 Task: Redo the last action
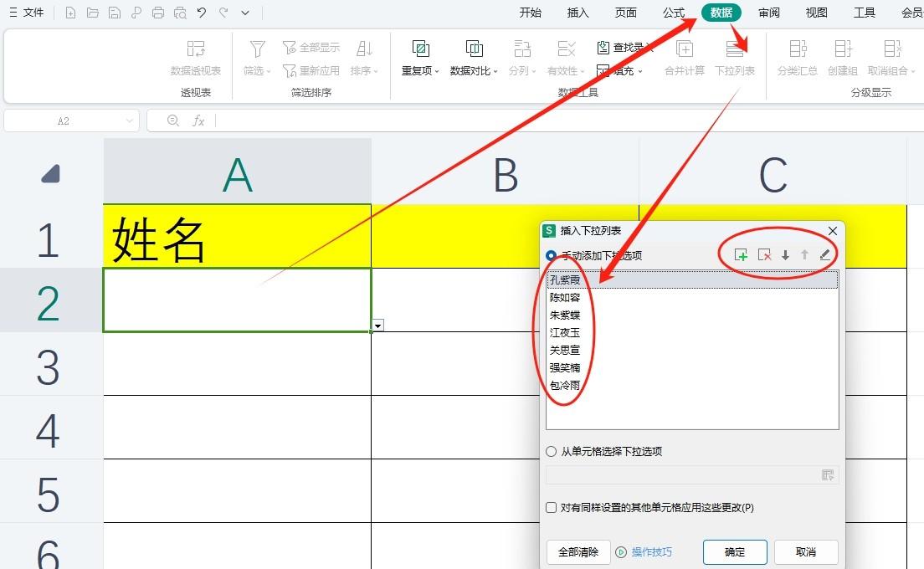click(223, 13)
